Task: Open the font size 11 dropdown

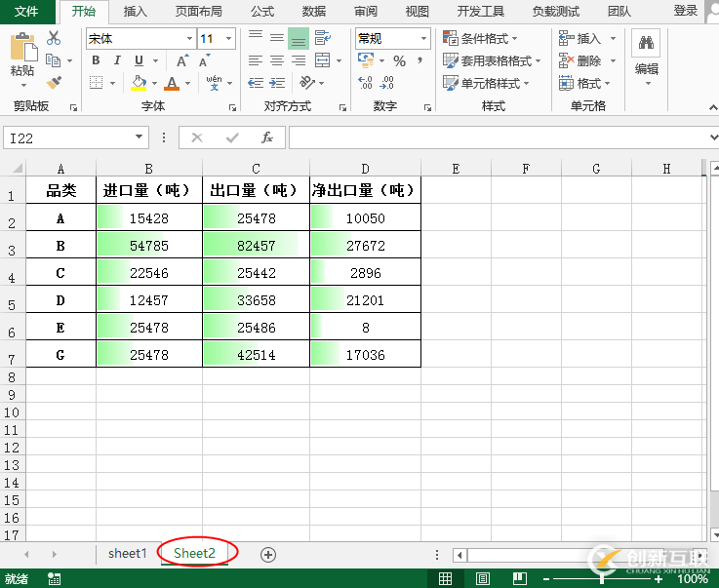Action: tap(228, 38)
